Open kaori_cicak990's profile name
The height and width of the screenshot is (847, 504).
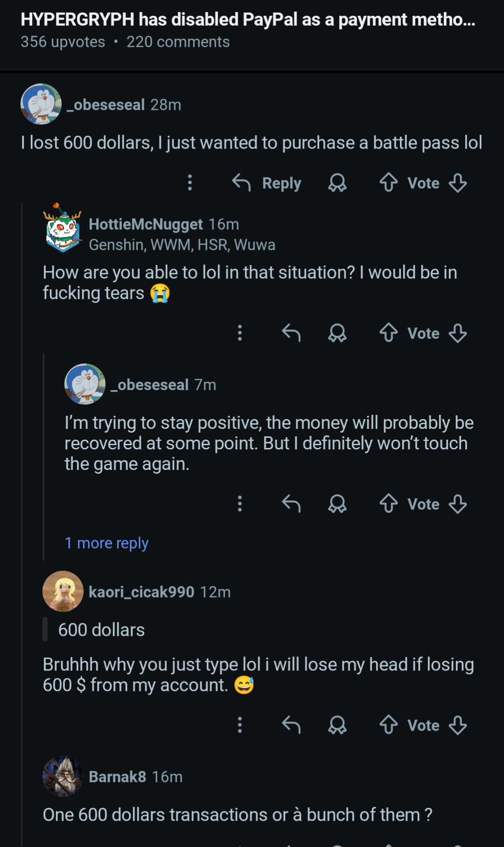pyautogui.click(x=141, y=592)
